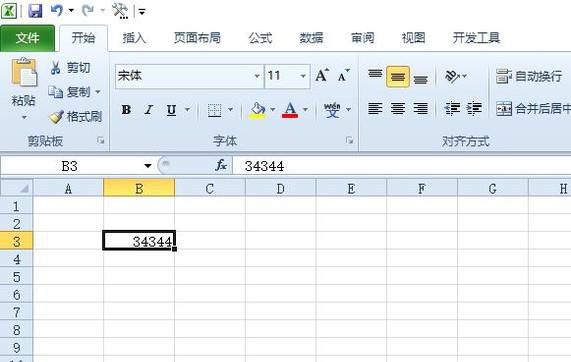Screen dimensions: 571x362
Task: Expand the Name Box dropdown arrow
Action: coord(147,166)
